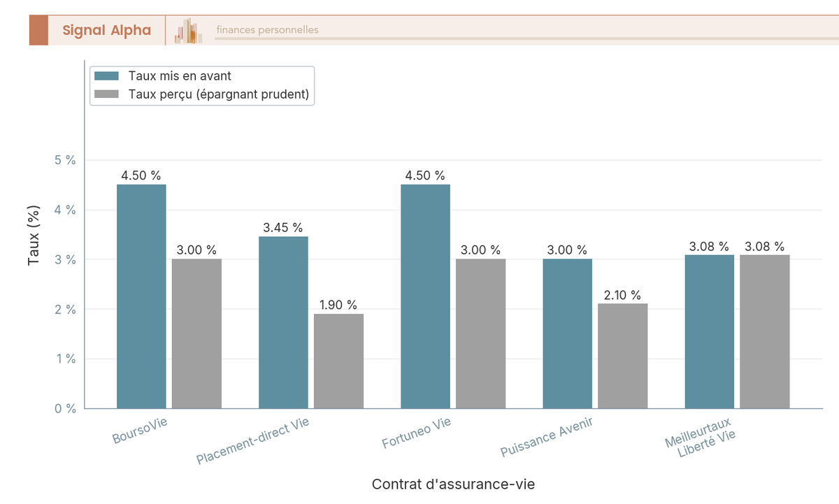The width and height of the screenshot is (839, 504).
Task: Select legend label 'Taux perçu (épargnant prudent)'
Action: coord(219,94)
